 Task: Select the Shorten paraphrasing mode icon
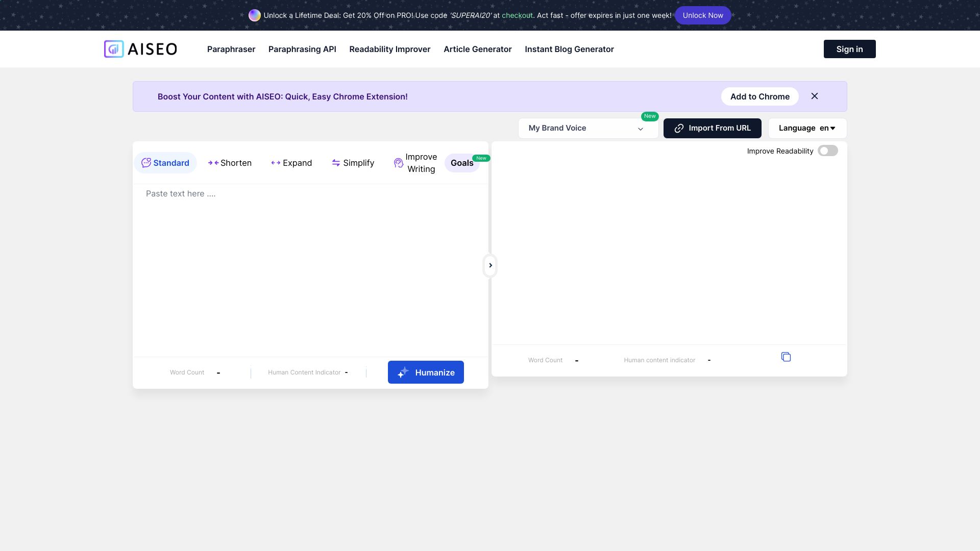click(x=213, y=163)
